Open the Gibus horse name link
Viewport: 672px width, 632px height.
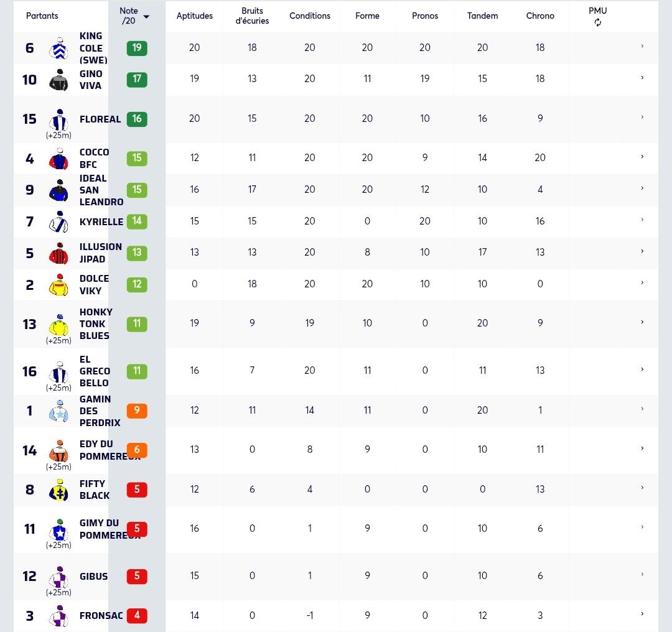coord(93,576)
